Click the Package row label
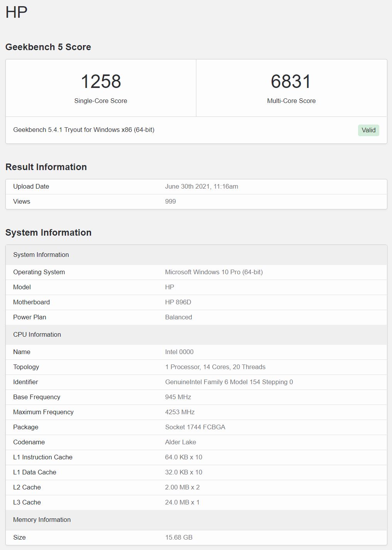The height and width of the screenshot is (550, 392). pos(25,427)
